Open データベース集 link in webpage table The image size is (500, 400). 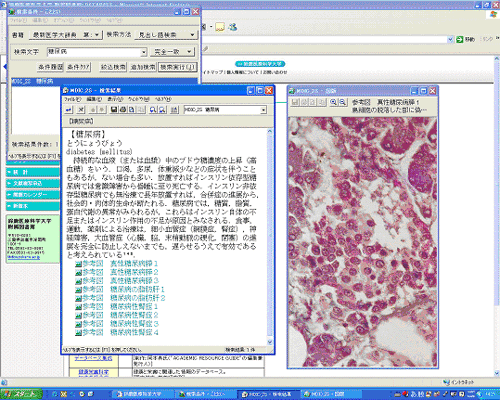tap(93, 358)
